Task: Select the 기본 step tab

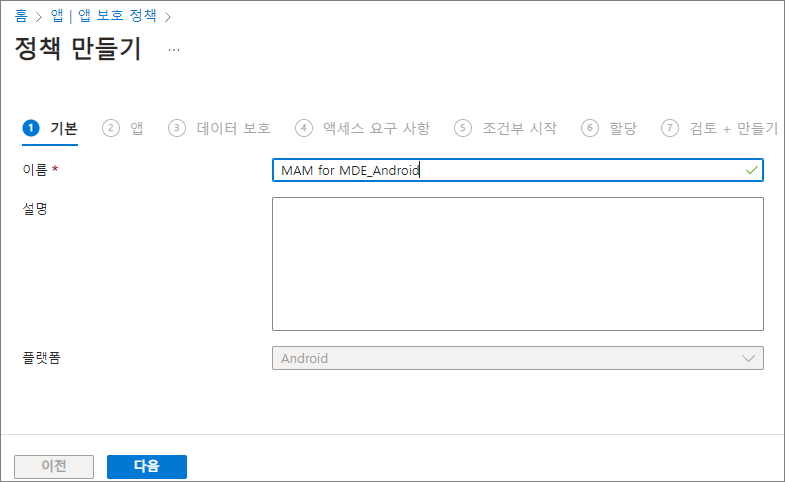Action: tap(50, 129)
